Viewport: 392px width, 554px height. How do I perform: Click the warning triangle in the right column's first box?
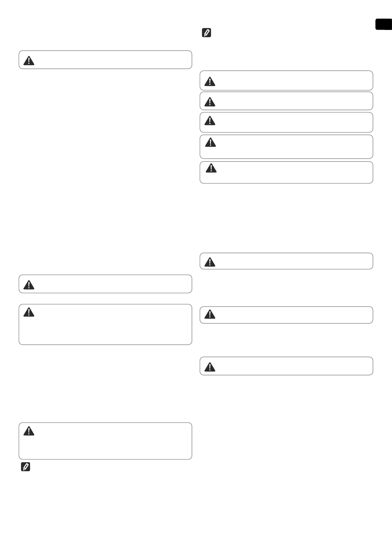click(x=210, y=81)
